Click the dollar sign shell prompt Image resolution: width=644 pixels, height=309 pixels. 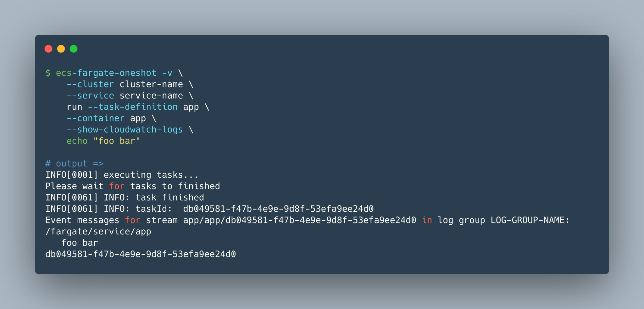click(48, 73)
